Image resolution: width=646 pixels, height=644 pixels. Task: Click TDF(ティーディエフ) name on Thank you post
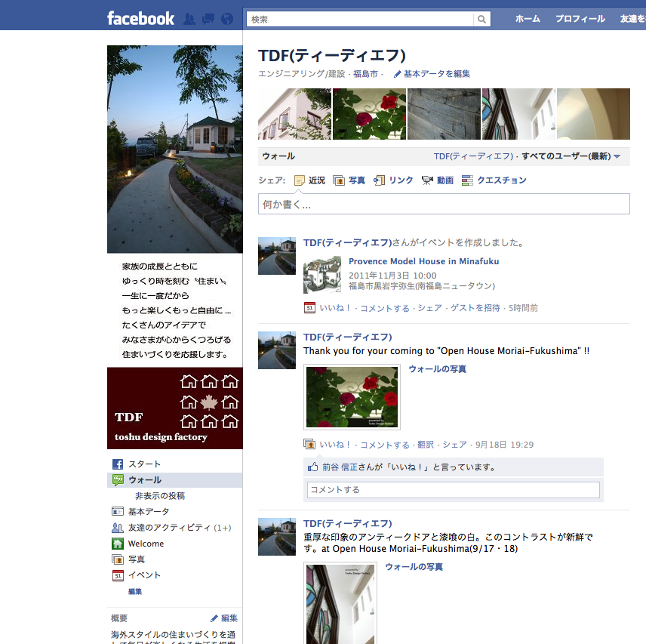pos(348,337)
